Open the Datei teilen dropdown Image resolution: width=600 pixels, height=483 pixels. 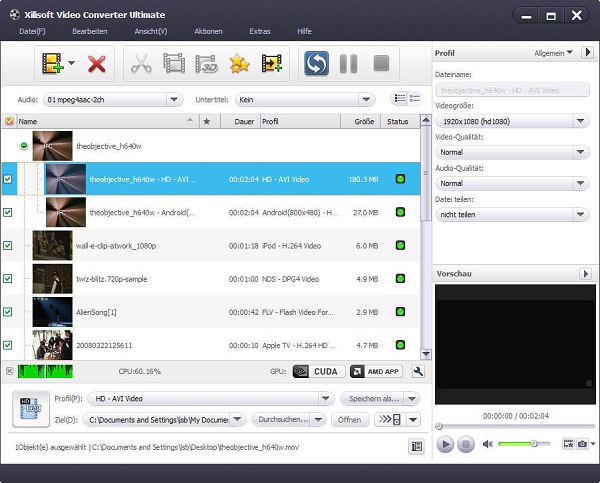click(581, 214)
